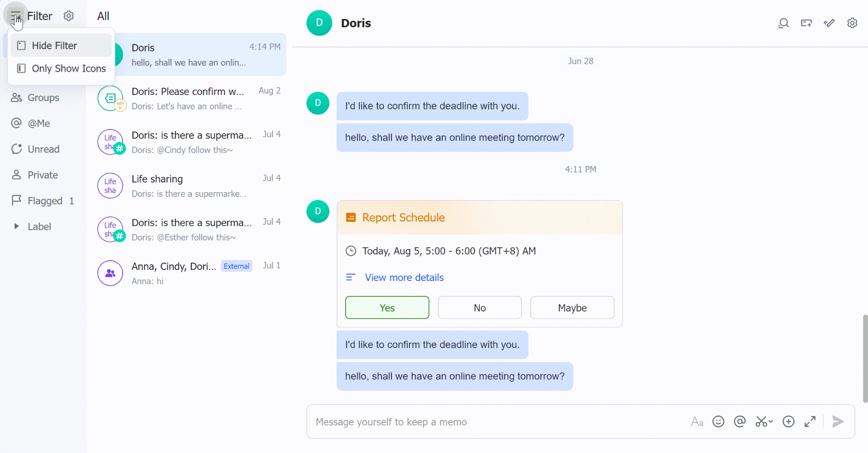The image size is (868, 453).
Task: Expand the composer to full screen
Action: [x=810, y=422]
